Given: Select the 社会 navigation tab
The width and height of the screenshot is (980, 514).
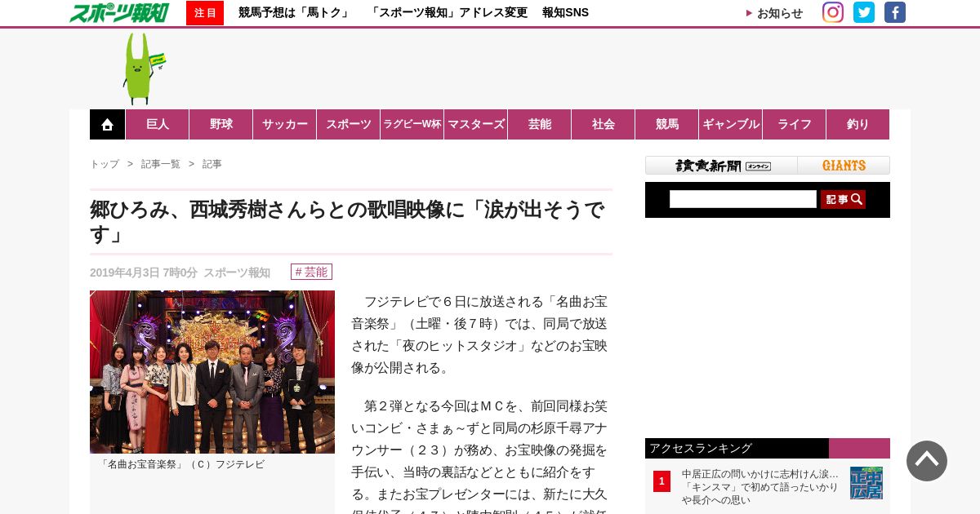Looking at the screenshot, I should tap(604, 124).
